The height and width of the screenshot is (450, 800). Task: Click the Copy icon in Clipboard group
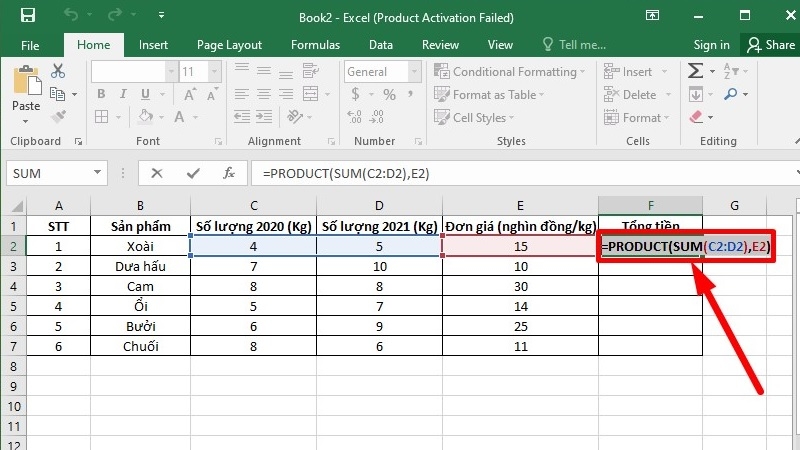point(57,94)
